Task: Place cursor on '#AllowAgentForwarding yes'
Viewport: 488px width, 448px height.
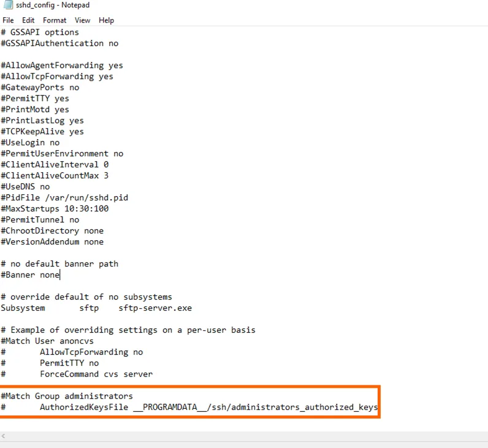Action: [x=62, y=66]
